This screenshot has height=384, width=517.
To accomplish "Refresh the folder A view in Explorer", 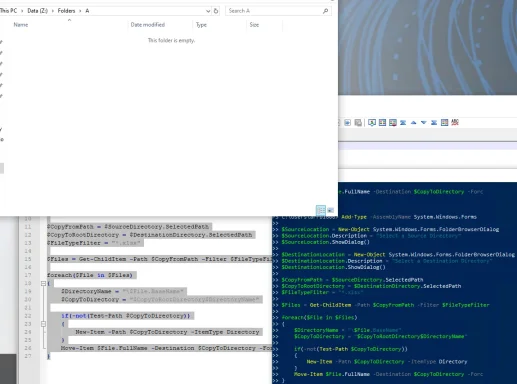I will (216, 11).
